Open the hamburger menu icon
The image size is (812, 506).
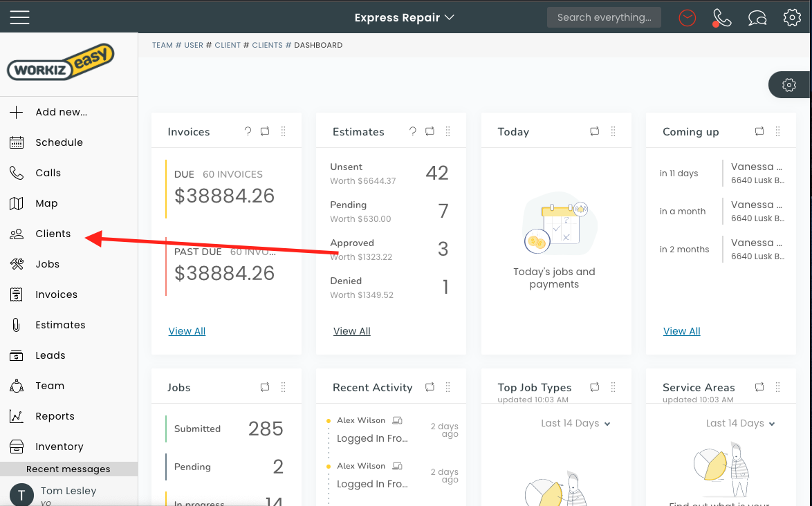click(x=20, y=17)
